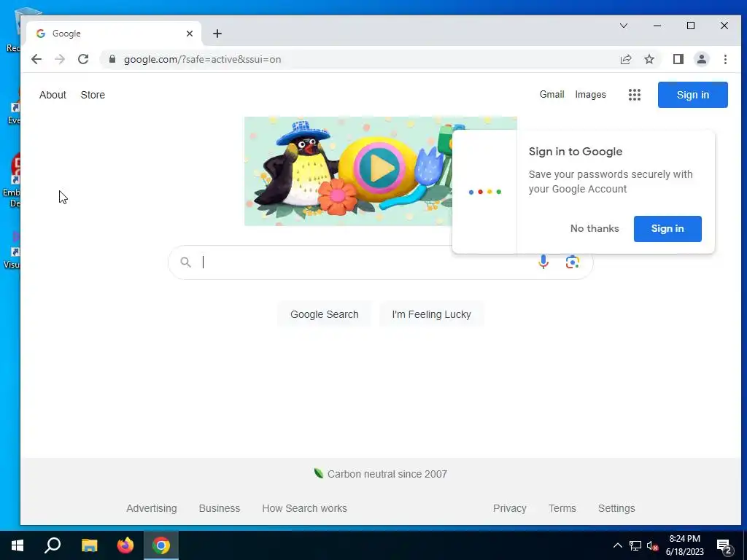View site info via the lock icon

pos(112,59)
